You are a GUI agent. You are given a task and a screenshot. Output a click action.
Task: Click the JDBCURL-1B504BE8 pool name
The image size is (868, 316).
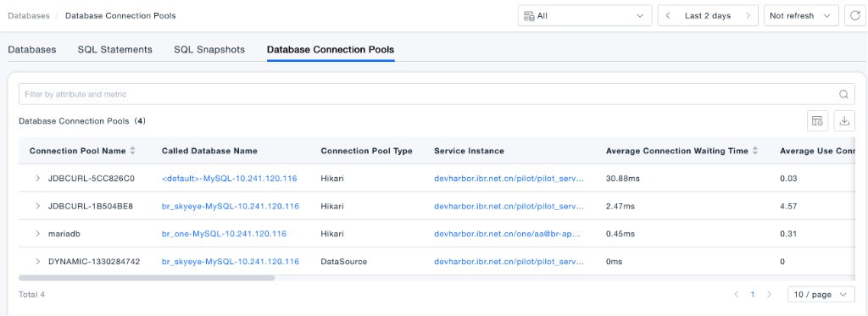[x=90, y=206]
